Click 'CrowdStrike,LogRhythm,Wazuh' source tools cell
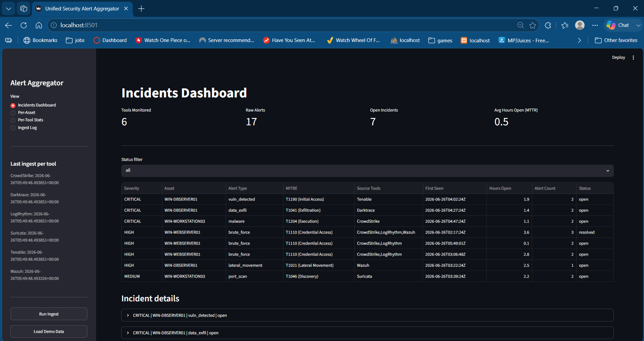The width and height of the screenshot is (644, 341). 388,232
